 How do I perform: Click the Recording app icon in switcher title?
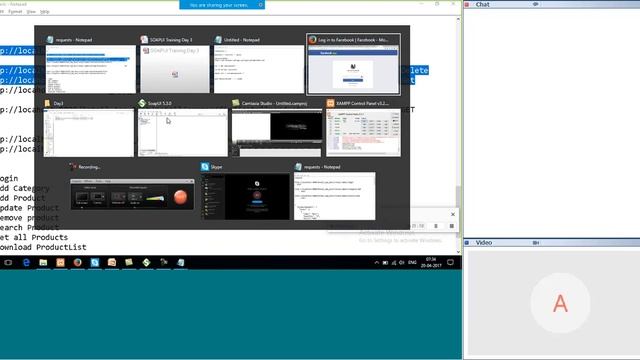pyautogui.click(x=73, y=167)
